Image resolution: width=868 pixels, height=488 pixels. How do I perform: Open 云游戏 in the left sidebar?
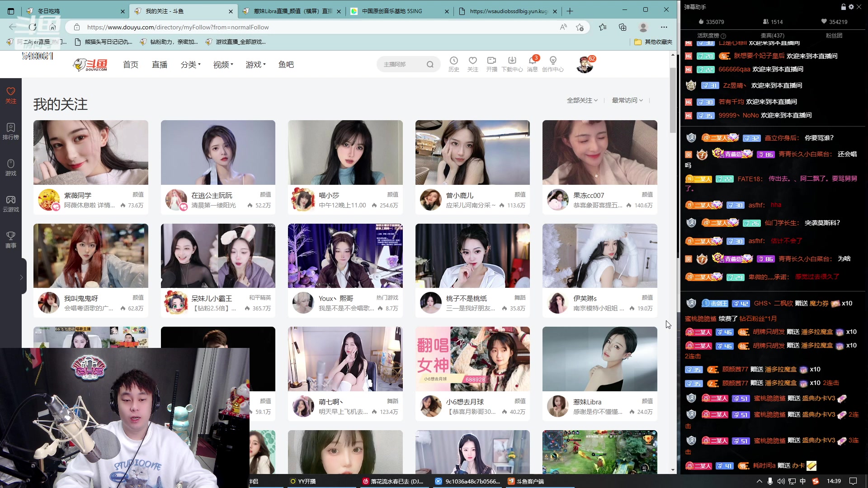click(11, 203)
